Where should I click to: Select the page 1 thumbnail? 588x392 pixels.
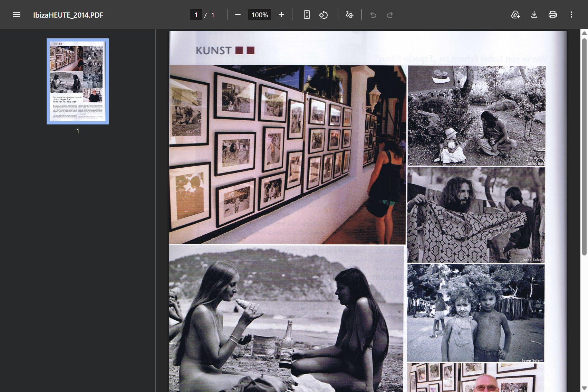coord(78,81)
